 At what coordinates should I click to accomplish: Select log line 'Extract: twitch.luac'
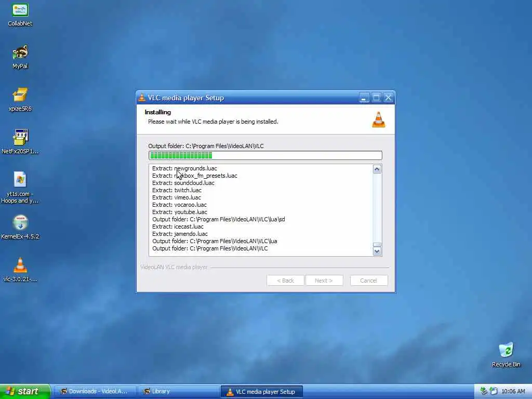(x=177, y=190)
